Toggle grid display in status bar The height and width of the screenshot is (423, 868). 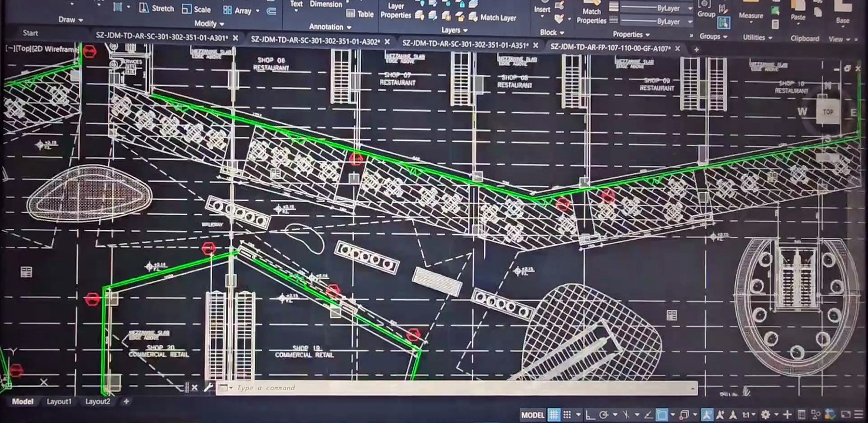pos(554,415)
